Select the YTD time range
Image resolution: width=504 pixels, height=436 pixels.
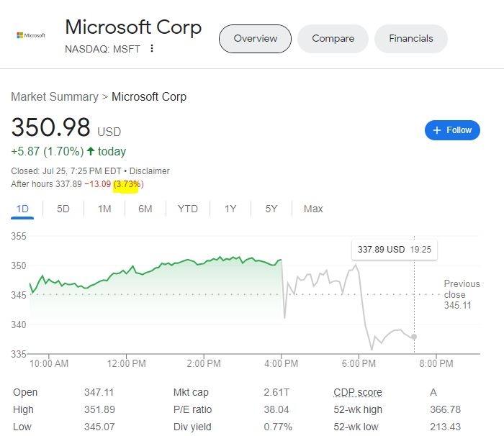click(188, 209)
